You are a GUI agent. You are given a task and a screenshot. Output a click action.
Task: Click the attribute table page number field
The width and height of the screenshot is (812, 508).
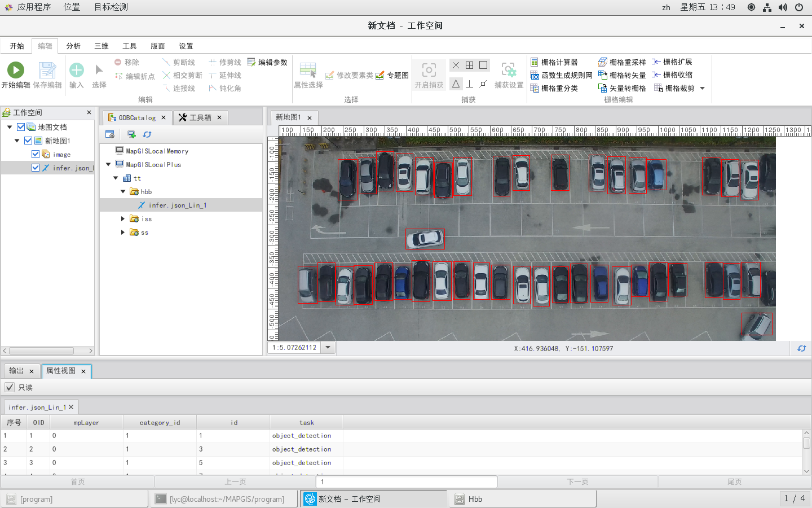click(407, 481)
